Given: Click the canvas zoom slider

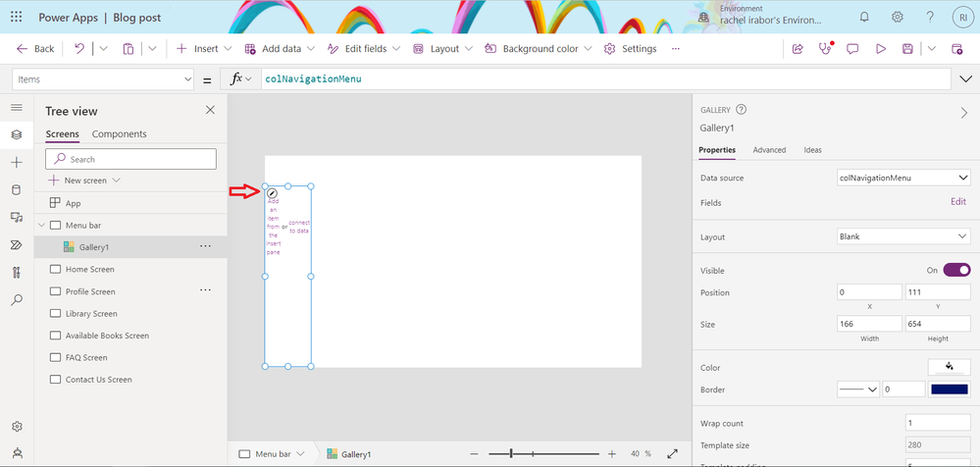Looking at the screenshot, I should [543, 454].
